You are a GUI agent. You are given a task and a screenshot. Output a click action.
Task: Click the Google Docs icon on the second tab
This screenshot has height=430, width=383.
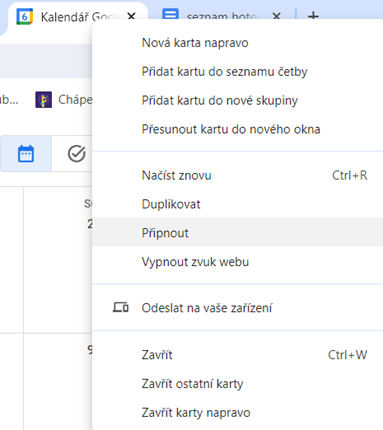[x=170, y=14]
